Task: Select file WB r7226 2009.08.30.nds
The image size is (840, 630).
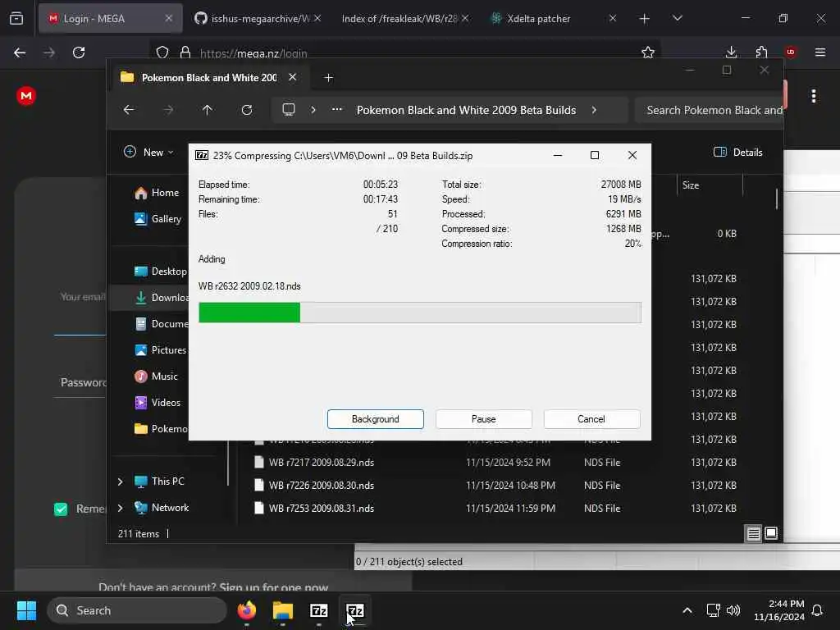Action: [321, 486]
